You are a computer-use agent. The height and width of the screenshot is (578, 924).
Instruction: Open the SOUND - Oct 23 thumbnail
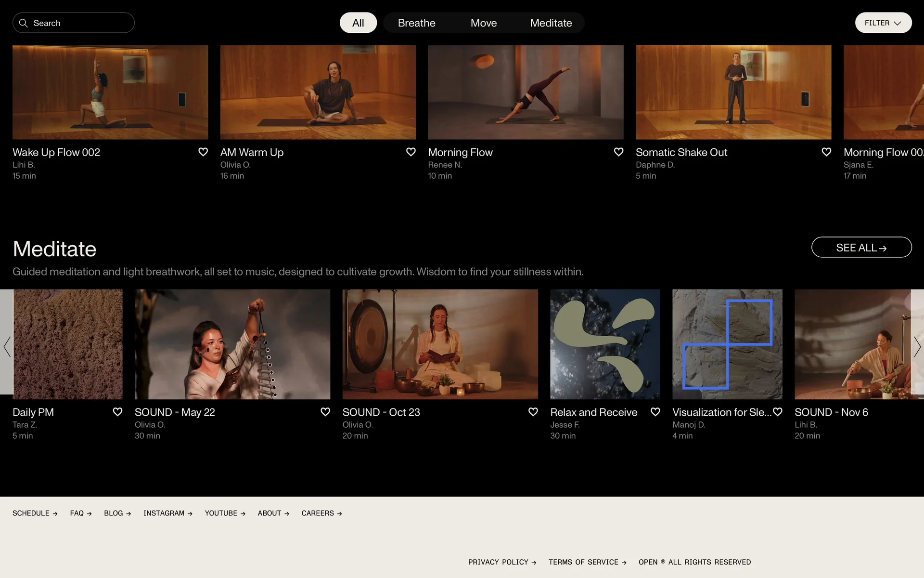click(440, 344)
